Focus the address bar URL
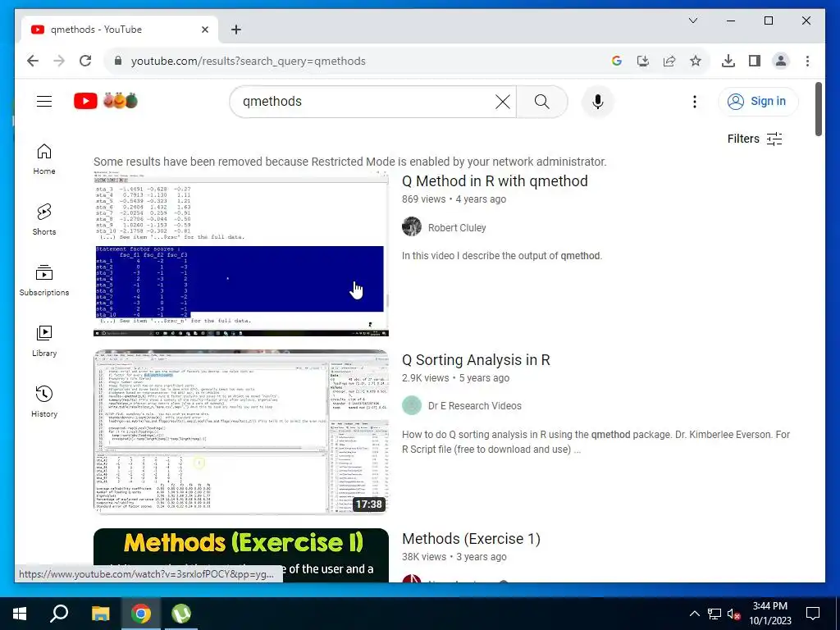 pos(248,61)
